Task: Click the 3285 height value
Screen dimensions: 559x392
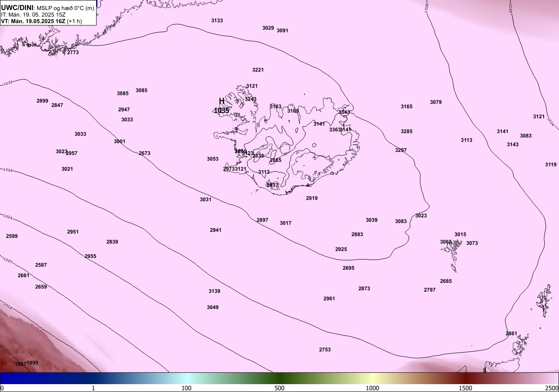Action: [x=407, y=131]
